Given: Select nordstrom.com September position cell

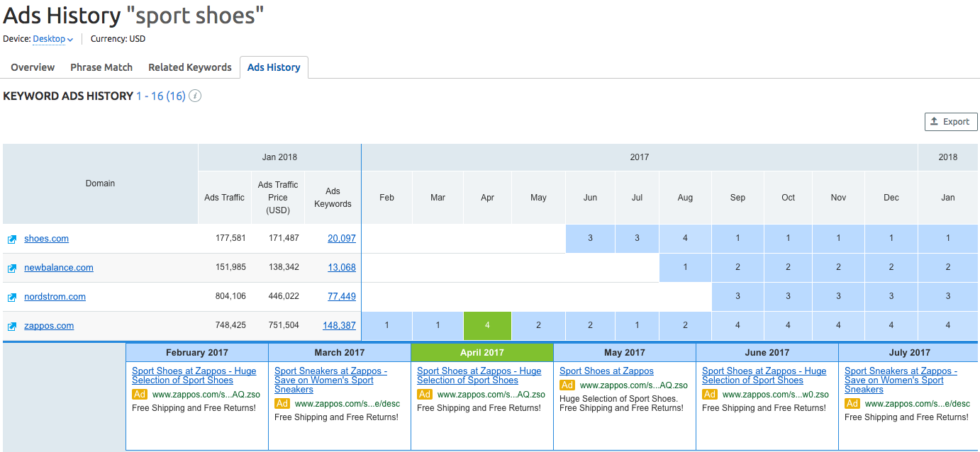Looking at the screenshot, I should click(737, 297).
